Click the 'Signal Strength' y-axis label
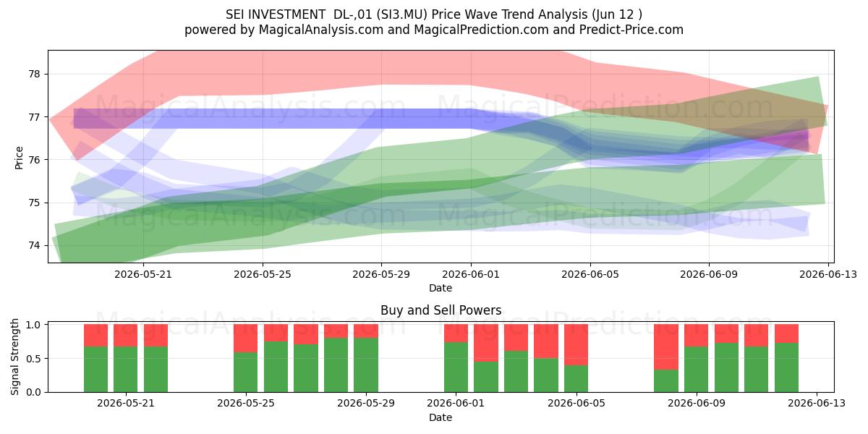The image size is (868, 434). pos(16,357)
